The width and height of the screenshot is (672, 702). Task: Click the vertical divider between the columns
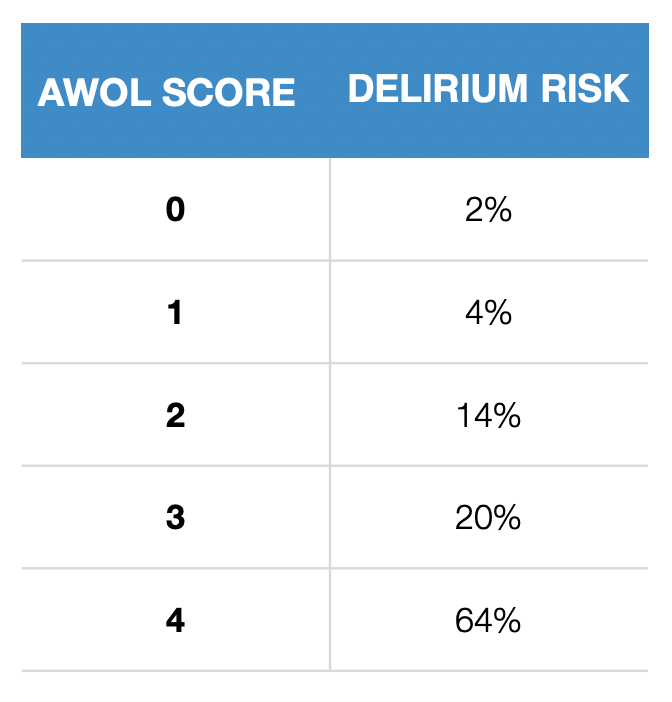(x=330, y=416)
